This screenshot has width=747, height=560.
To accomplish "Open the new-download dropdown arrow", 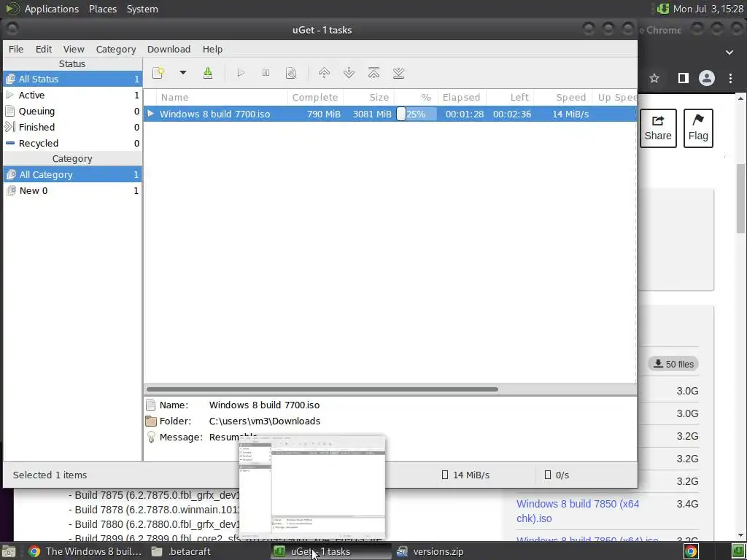I will tap(183, 73).
